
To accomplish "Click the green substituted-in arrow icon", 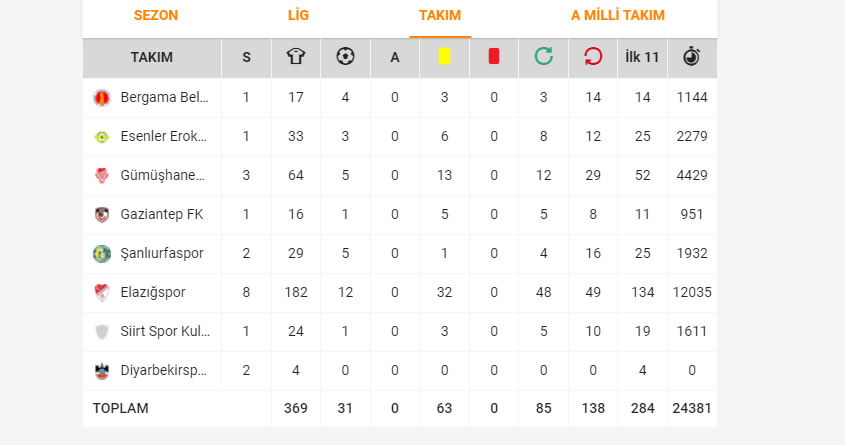I will tap(544, 56).
